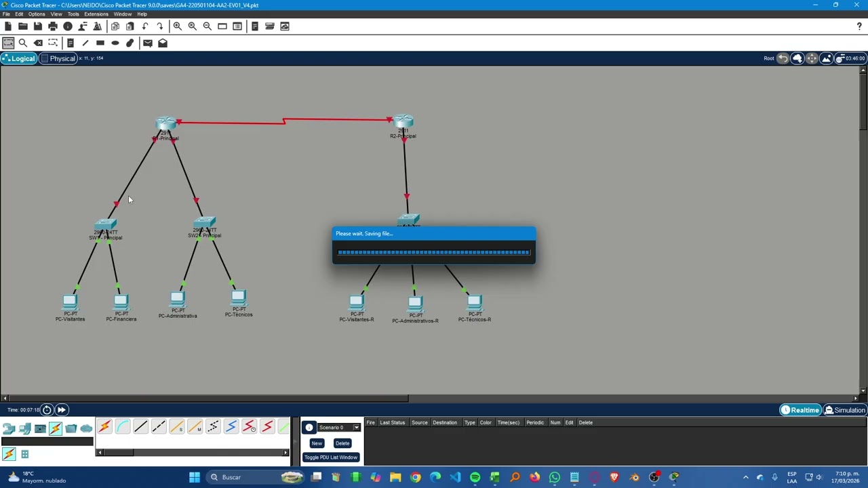This screenshot has width=868, height=488.
Task: Toggle the PDU List Window
Action: pyautogui.click(x=330, y=457)
